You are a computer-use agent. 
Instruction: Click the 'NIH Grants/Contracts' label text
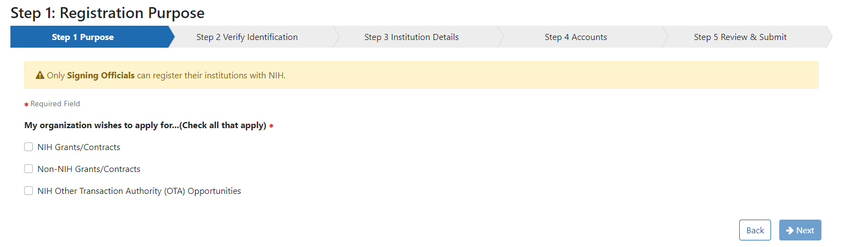coord(79,147)
